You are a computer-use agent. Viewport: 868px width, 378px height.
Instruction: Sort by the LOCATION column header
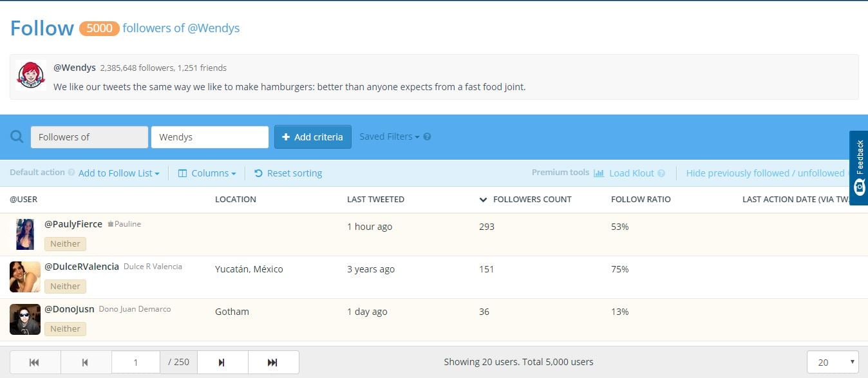[236, 200]
